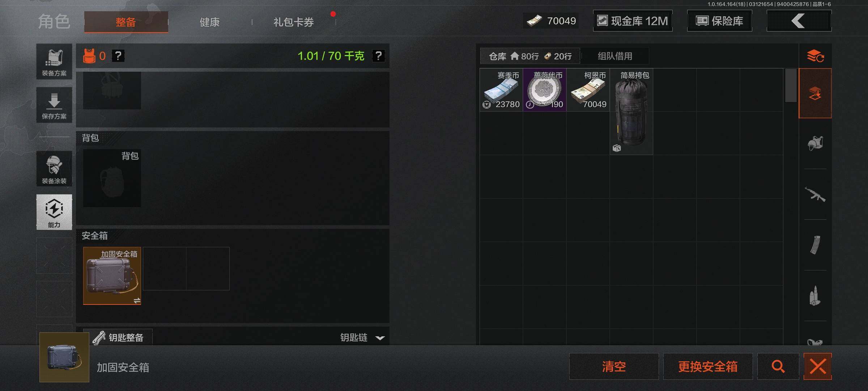The height and width of the screenshot is (391, 868).
Task: Filter warehouse by ammunition icon
Action: [x=815, y=296]
